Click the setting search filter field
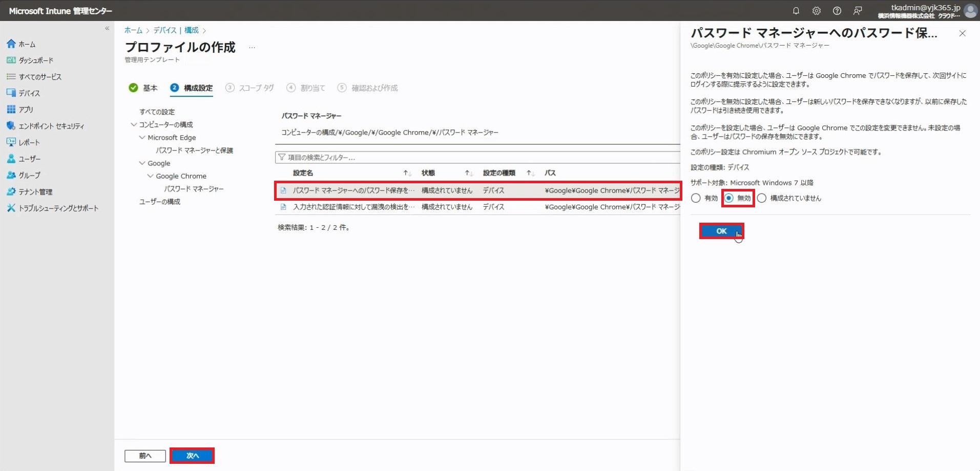 [476, 157]
